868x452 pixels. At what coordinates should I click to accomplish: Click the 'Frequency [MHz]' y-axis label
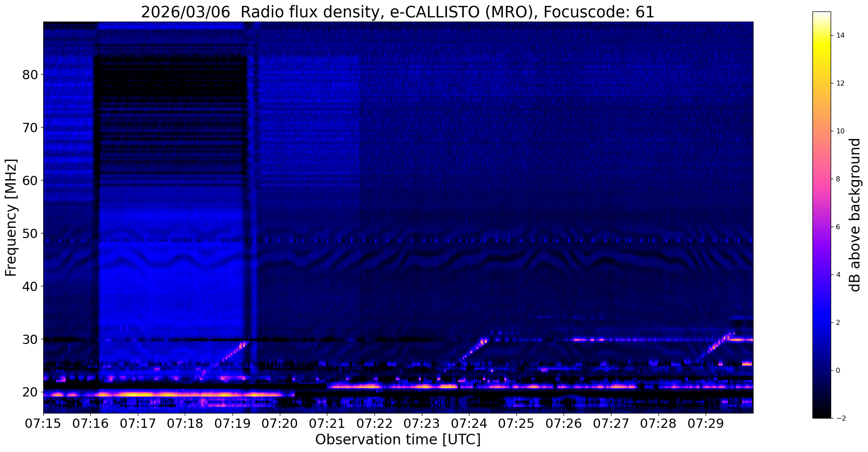coord(11,218)
